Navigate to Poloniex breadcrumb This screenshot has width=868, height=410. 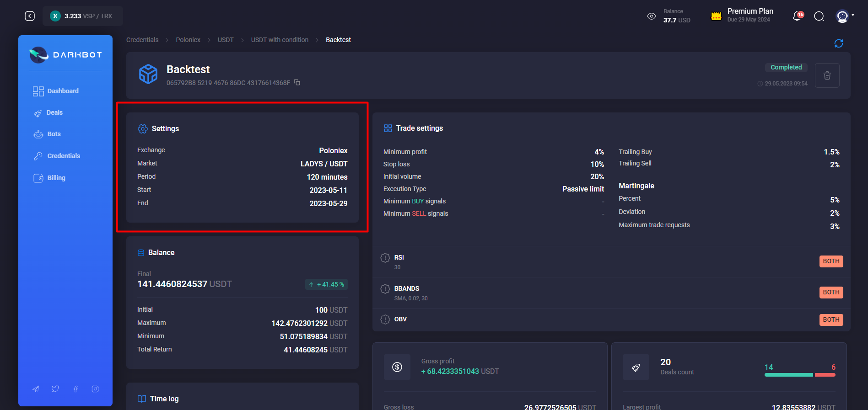point(188,40)
